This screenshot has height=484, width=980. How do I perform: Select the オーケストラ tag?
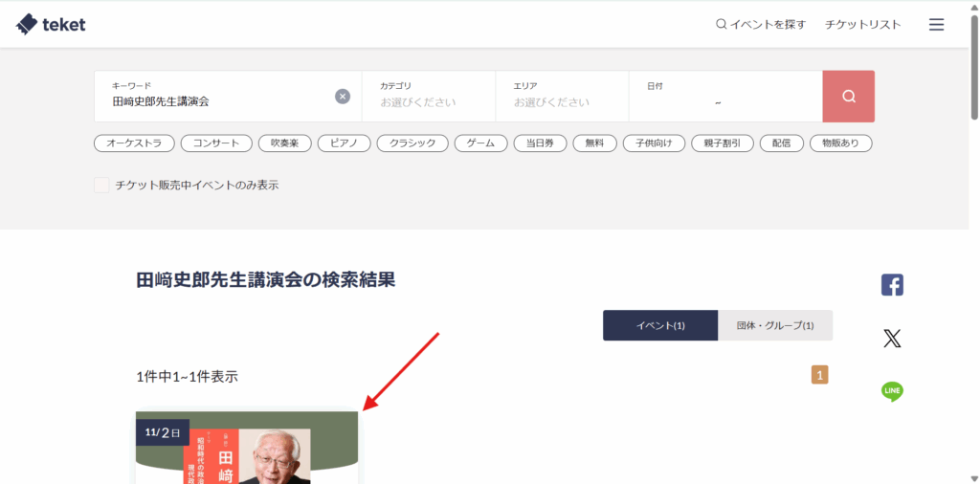(x=134, y=143)
